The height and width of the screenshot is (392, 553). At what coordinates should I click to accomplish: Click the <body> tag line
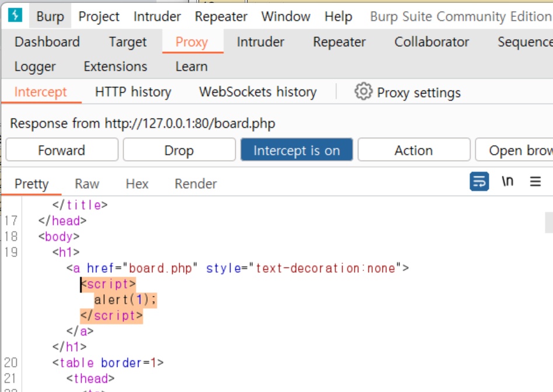pos(59,237)
